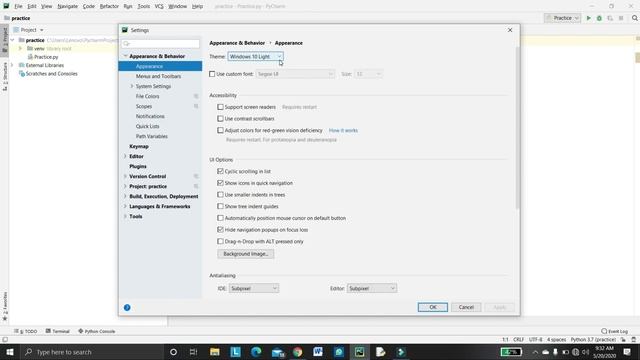Expand the Version Control settings category
640x360 pixels.
[x=125, y=176]
